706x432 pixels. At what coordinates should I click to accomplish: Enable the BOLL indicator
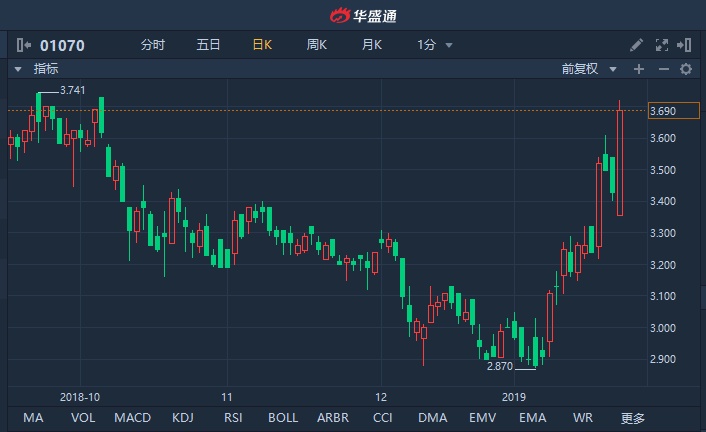point(283,418)
